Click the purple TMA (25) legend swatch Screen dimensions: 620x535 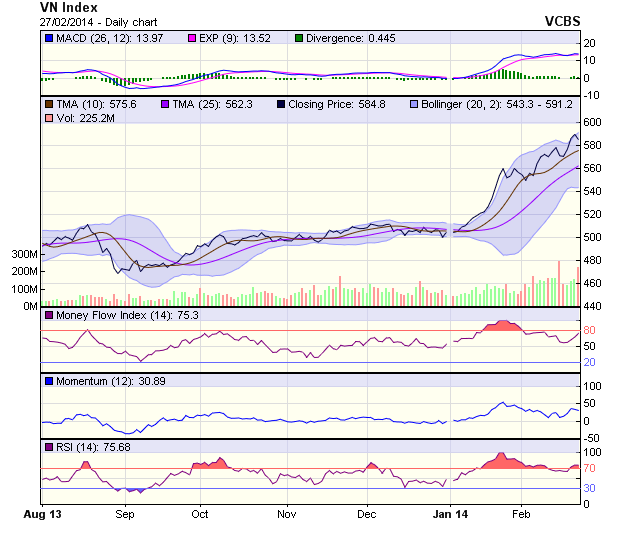(x=162, y=103)
